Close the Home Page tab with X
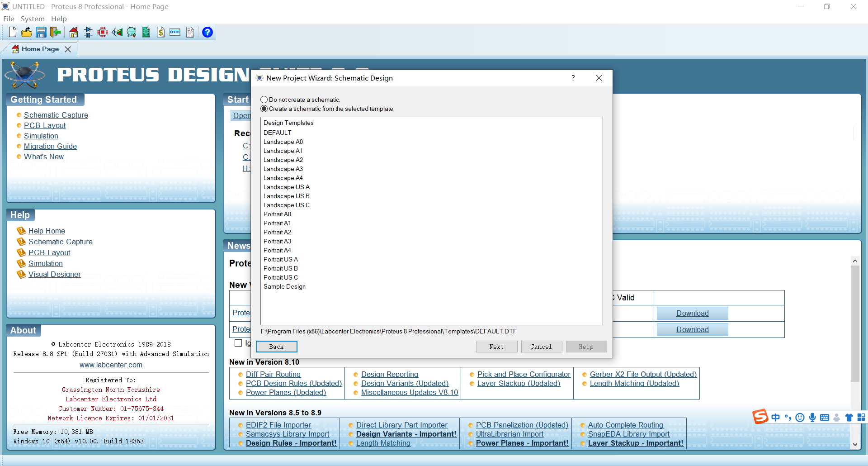The height and width of the screenshot is (466, 868). pyautogui.click(x=68, y=49)
